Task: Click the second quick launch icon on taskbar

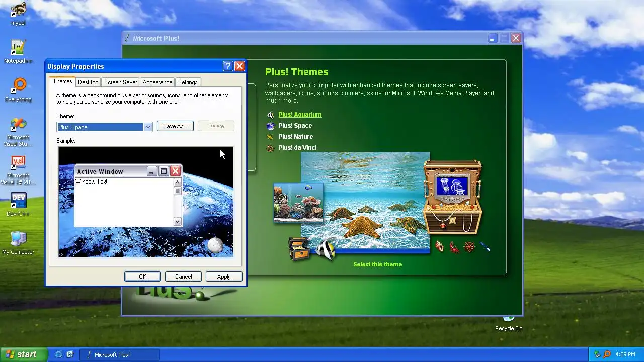Action: point(70,354)
